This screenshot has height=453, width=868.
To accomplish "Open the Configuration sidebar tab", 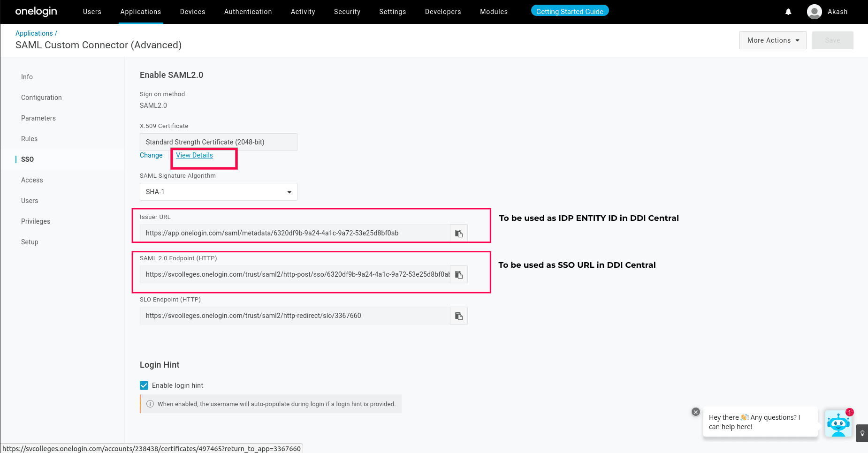I will [x=41, y=98].
